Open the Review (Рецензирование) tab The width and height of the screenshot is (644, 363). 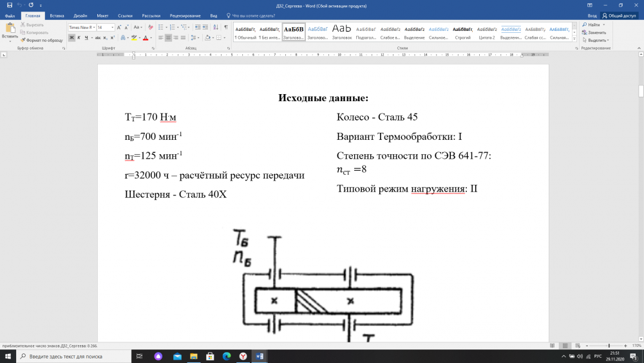pyautogui.click(x=185, y=15)
